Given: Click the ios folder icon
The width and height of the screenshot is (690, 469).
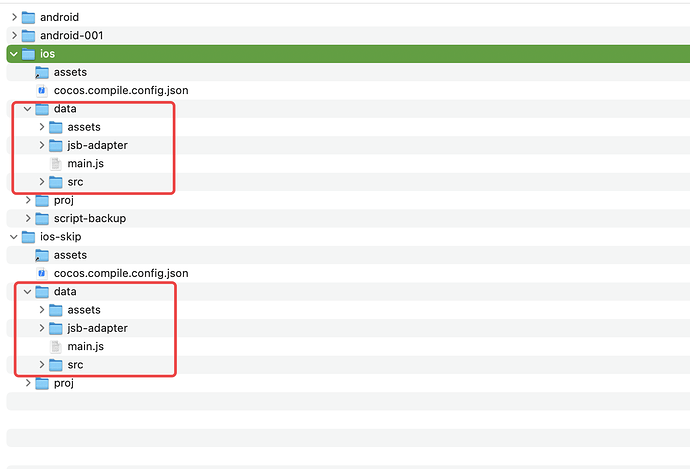Looking at the screenshot, I should [28, 54].
